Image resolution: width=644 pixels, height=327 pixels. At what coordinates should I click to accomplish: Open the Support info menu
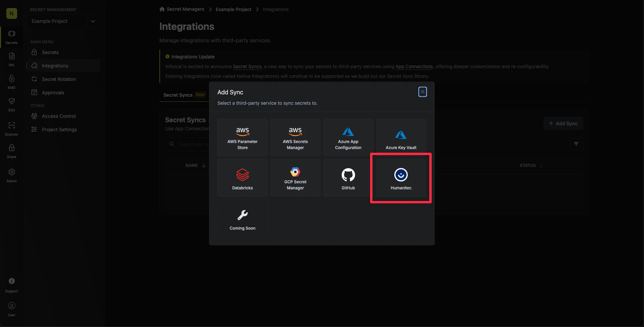point(12,285)
